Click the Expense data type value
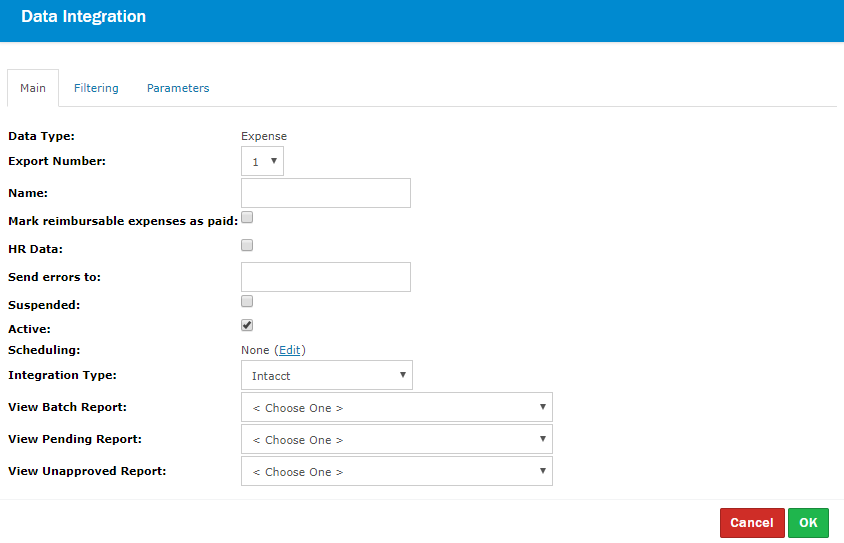The image size is (844, 543). tap(264, 136)
